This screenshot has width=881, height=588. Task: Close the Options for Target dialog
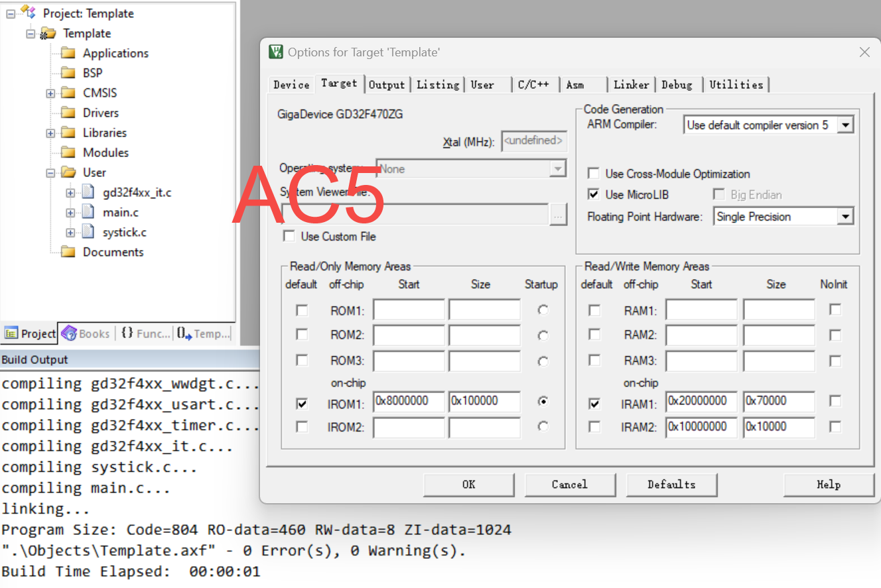(864, 52)
